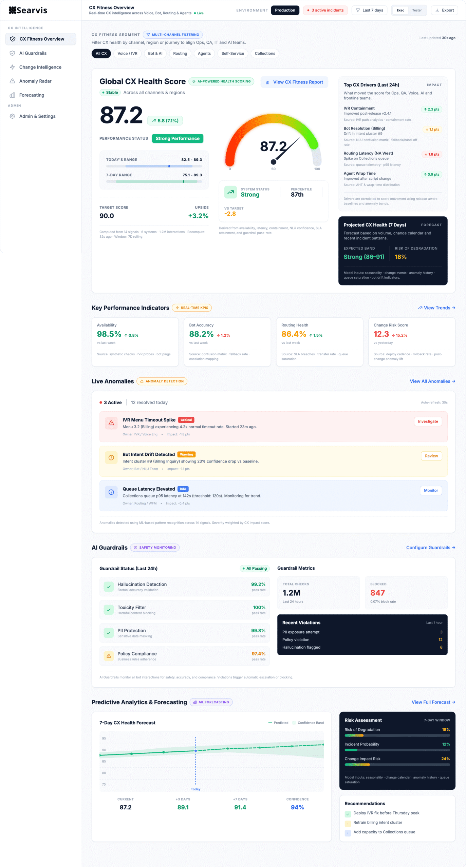Open Forecasting in the sidebar

41,95
